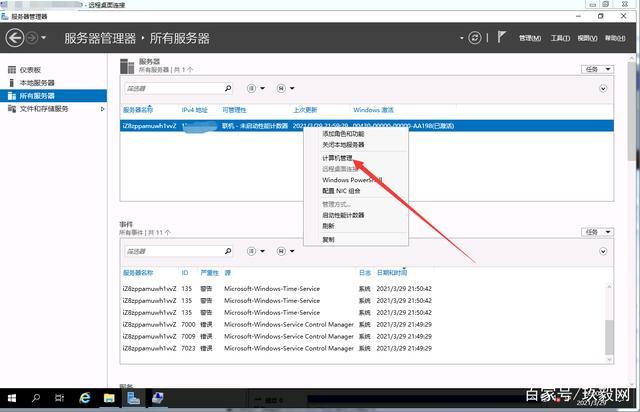Choose 复制 from the context menu

point(328,240)
